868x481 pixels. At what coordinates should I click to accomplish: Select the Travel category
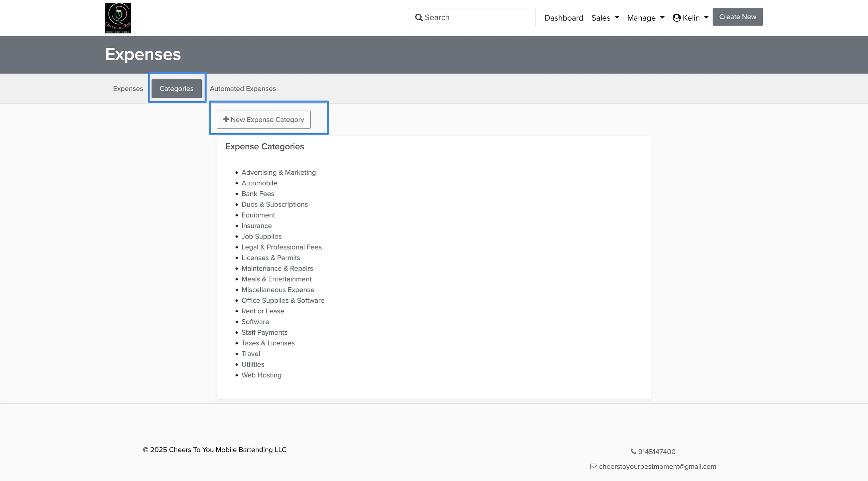coord(251,354)
